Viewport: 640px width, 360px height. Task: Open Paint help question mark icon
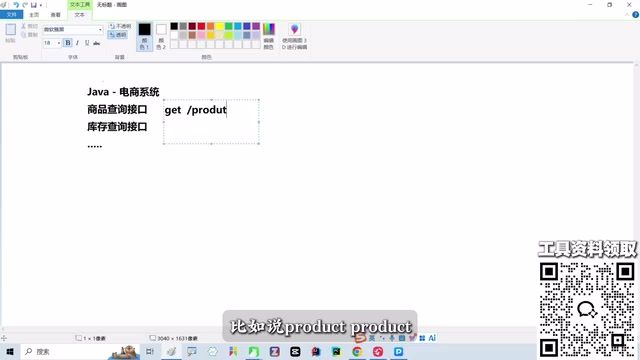pos(636,15)
